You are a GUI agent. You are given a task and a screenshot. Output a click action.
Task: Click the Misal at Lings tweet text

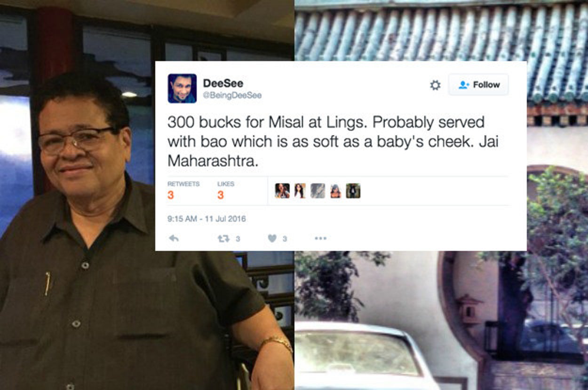[326, 142]
